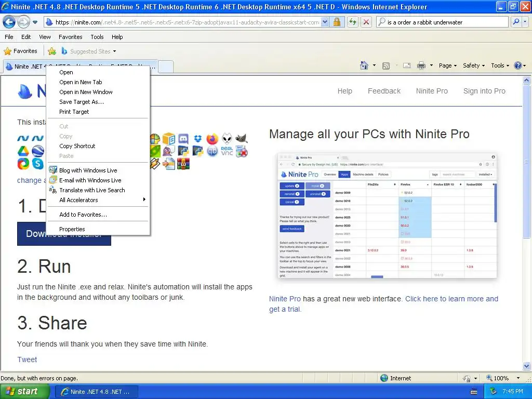Expand the Home button dropdown arrow
532x399 pixels.
(x=374, y=65)
